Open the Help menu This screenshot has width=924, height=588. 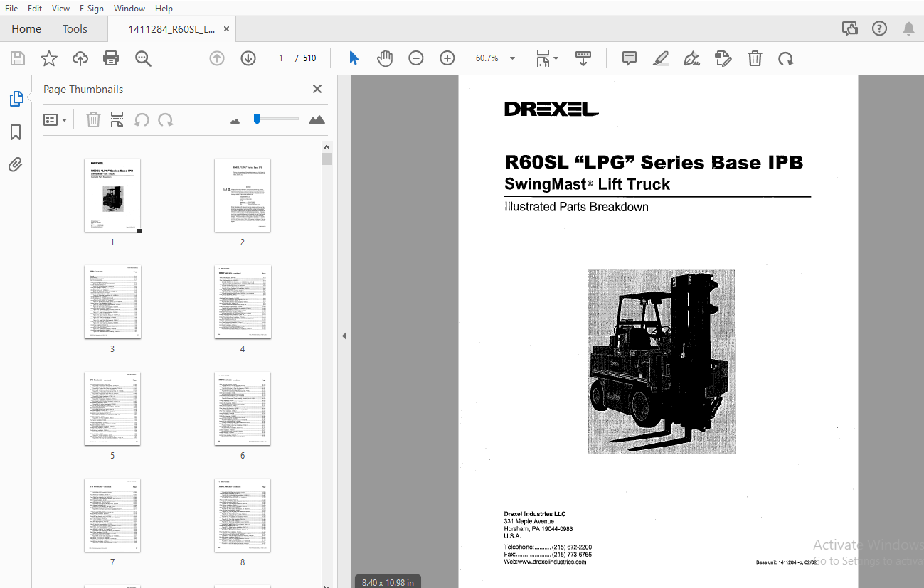(x=164, y=9)
